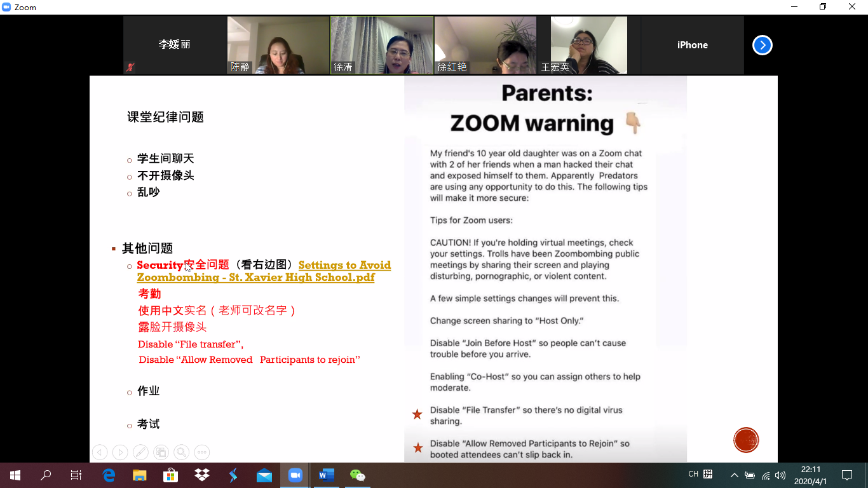
Task: Click the 学生间聊天 bullet text
Action: click(x=165, y=159)
